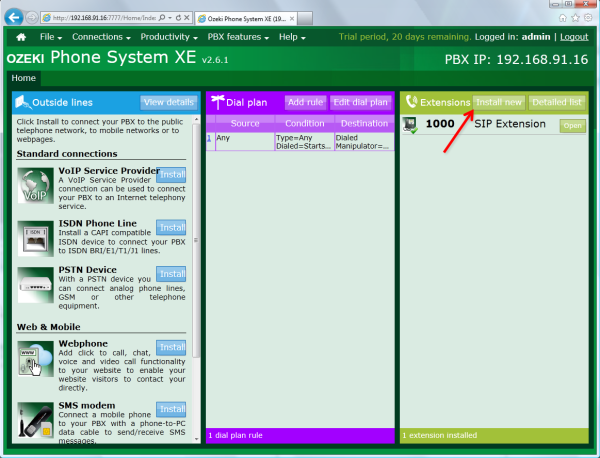The width and height of the screenshot is (600, 458).
Task: Install Webphone connection
Action: [x=171, y=347]
